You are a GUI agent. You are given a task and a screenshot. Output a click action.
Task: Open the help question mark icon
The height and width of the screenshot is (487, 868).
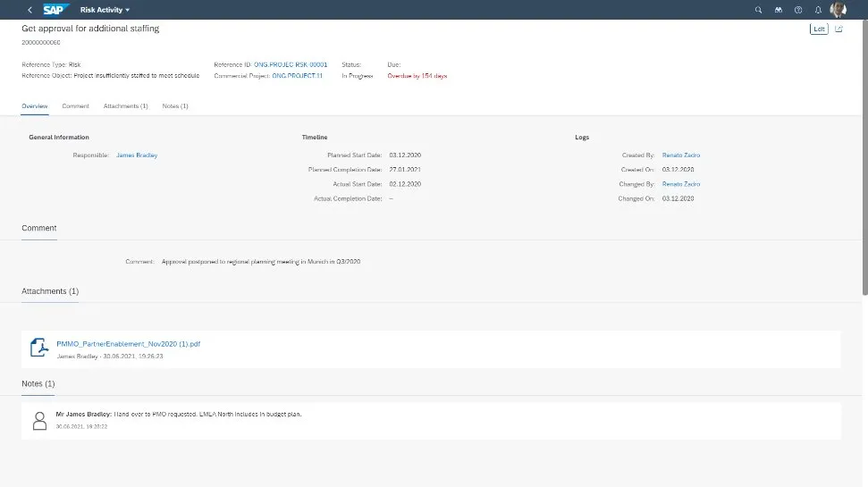798,10
